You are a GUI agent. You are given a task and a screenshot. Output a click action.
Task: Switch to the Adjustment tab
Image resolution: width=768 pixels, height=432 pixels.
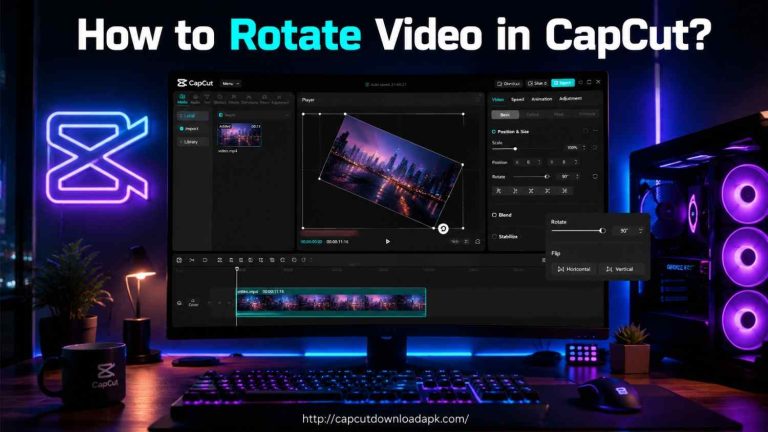570,98
